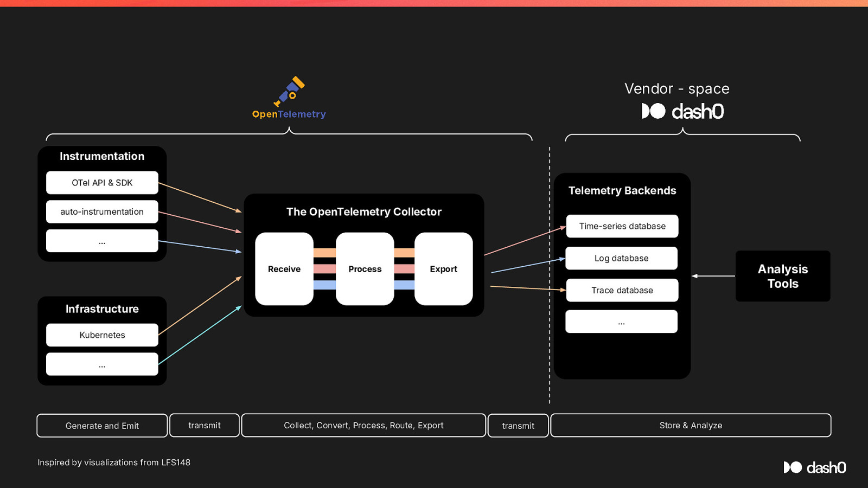Select the Trace database box
This screenshot has width=868, height=488.
tap(622, 290)
